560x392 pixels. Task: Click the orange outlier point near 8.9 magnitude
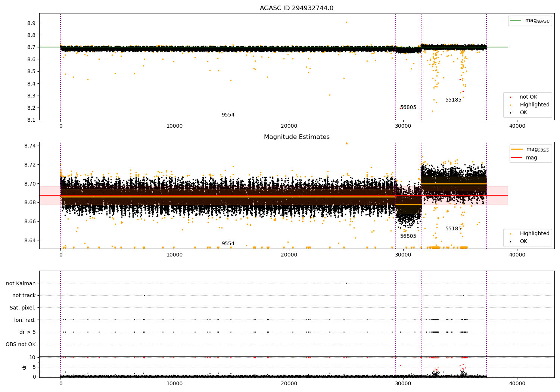[346, 22]
